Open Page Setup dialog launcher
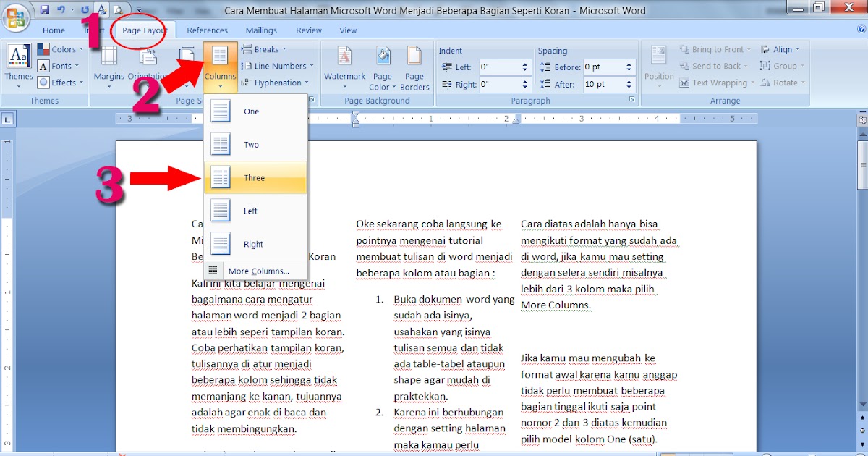Screen dimensions: 868x456 pyautogui.click(x=312, y=100)
